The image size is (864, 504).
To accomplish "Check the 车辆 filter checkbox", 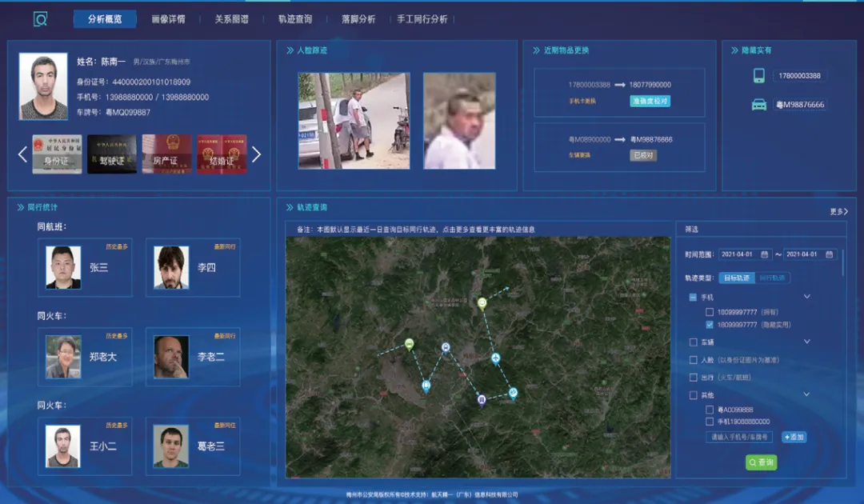I will pyautogui.click(x=693, y=342).
